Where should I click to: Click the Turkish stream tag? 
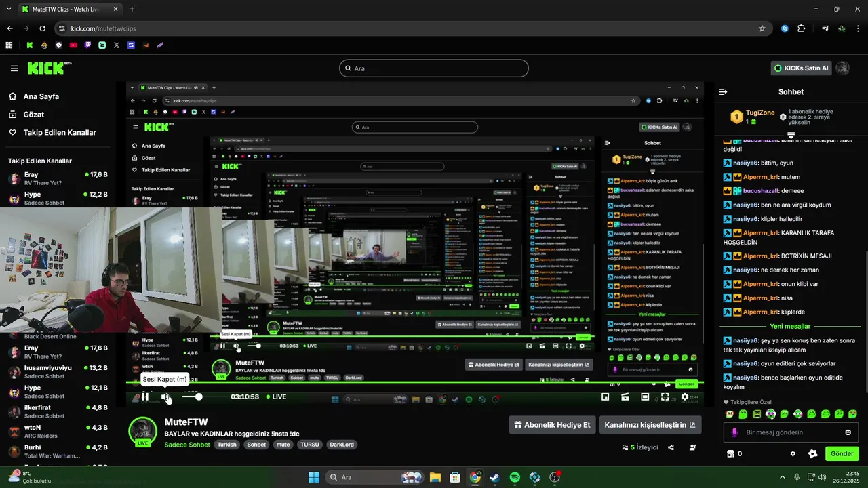point(226,445)
